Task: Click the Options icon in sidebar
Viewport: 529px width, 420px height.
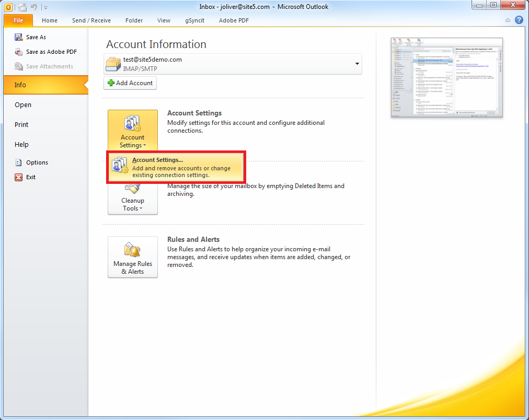Action: pos(18,162)
